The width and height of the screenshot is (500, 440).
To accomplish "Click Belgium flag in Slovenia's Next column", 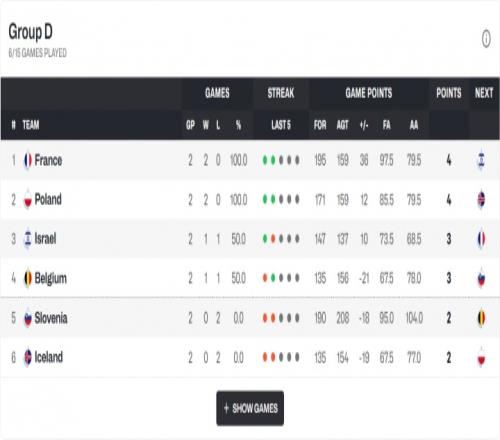I will [x=481, y=318].
